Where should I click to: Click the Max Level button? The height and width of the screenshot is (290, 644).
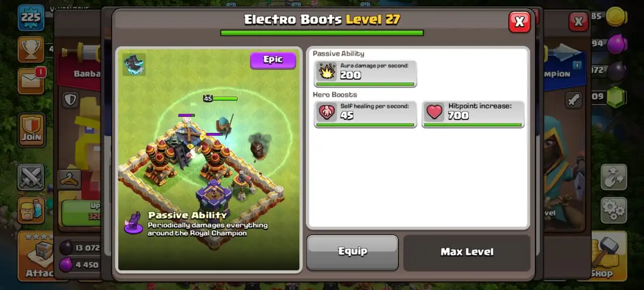point(467,252)
